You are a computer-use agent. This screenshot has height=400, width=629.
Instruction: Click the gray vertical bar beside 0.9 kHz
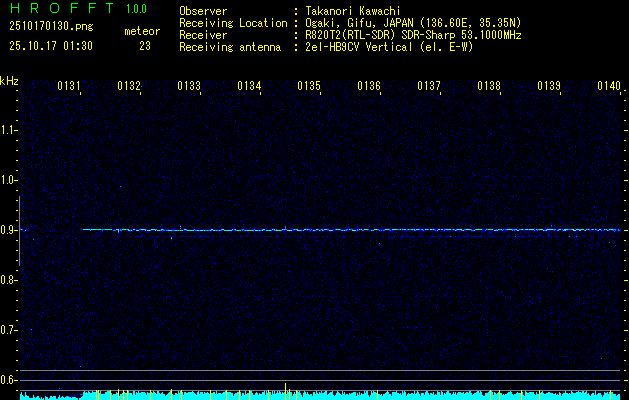[19, 231]
